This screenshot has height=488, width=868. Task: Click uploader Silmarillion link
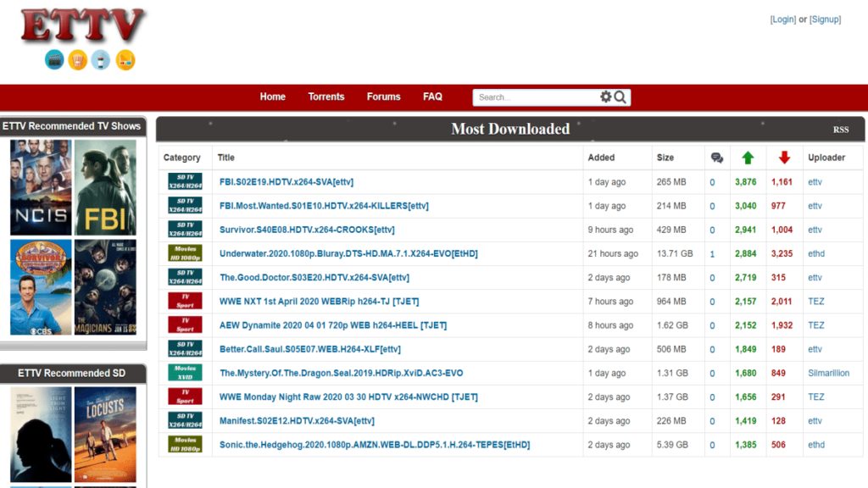828,373
